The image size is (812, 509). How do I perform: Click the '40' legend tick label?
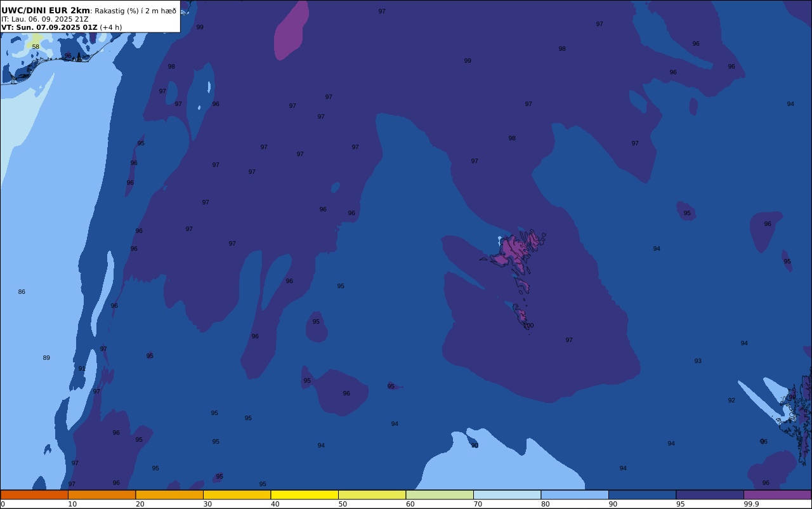(x=275, y=504)
